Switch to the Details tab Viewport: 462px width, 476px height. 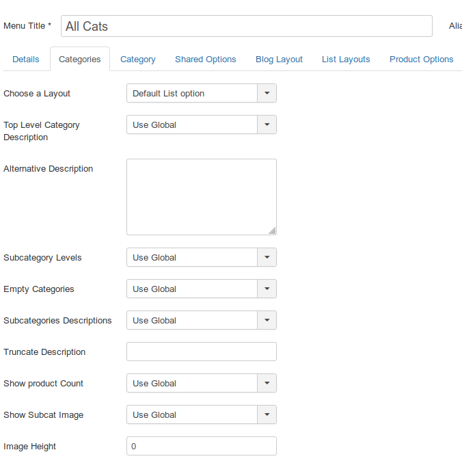(26, 59)
